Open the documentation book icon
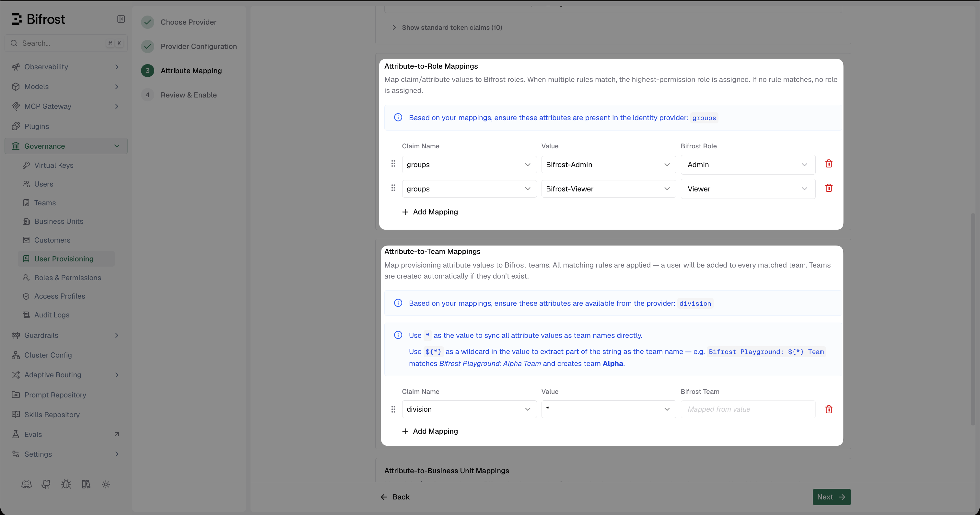 pyautogui.click(x=86, y=484)
